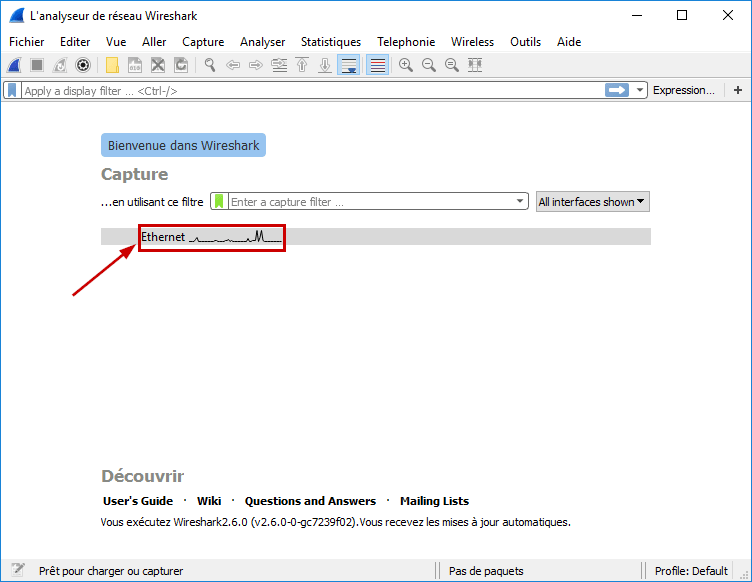Open the Analyser menu

262,42
